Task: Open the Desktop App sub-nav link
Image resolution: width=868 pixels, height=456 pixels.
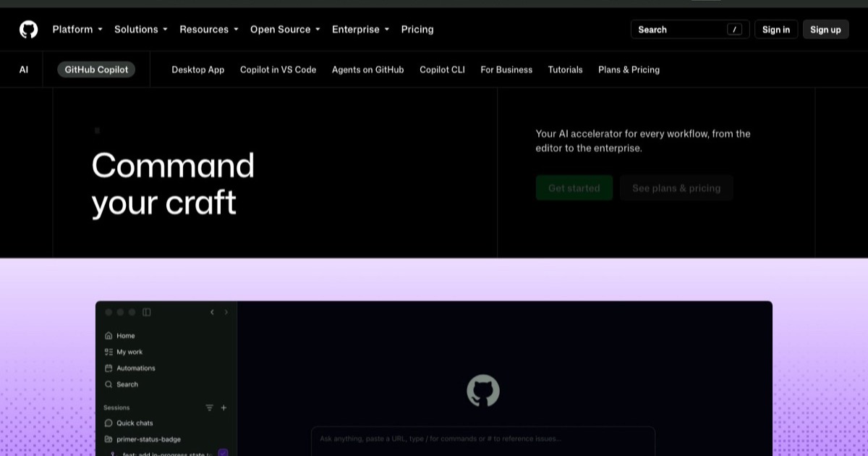Action: [198, 69]
